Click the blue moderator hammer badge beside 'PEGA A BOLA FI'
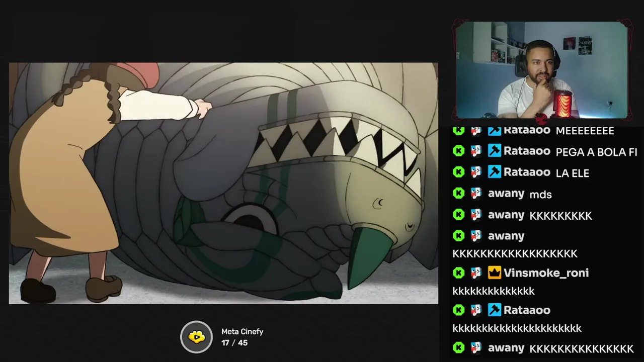Screen dimensions: 644x362 [x=495, y=151]
